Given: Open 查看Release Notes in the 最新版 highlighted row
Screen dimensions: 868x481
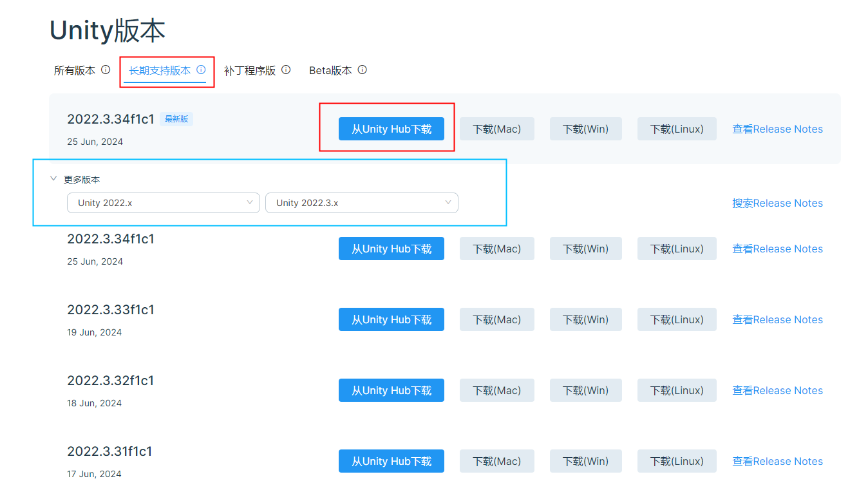Looking at the screenshot, I should pyautogui.click(x=777, y=129).
